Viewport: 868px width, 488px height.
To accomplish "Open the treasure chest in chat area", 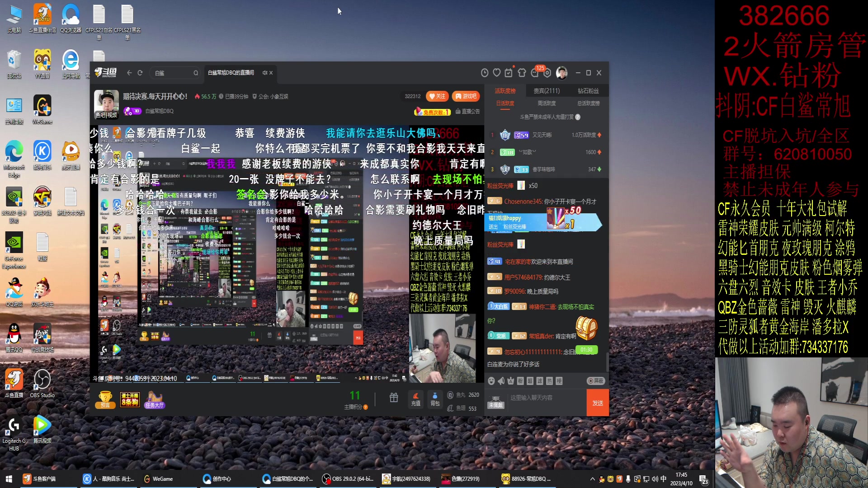I will (x=586, y=328).
